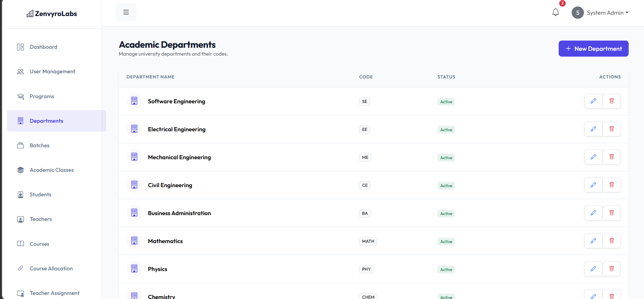Image resolution: width=644 pixels, height=299 pixels.
Task: Select Course Allocation in the sidebar
Action: coord(51,269)
